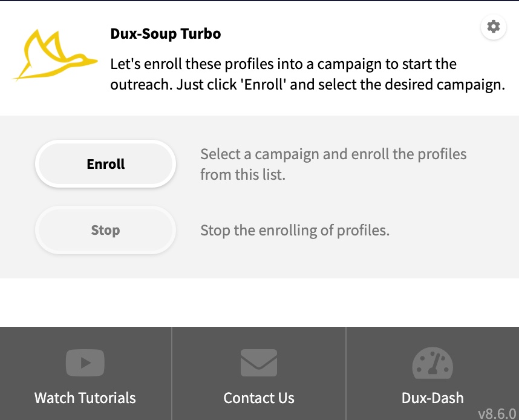Click the envelope icon above Contact Us
The width and height of the screenshot is (519, 420).
[259, 363]
